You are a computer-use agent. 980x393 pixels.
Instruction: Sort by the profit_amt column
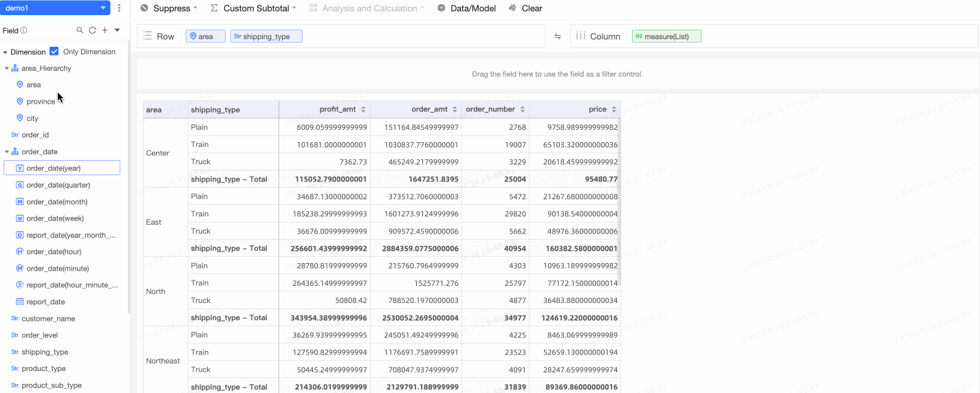[364, 109]
